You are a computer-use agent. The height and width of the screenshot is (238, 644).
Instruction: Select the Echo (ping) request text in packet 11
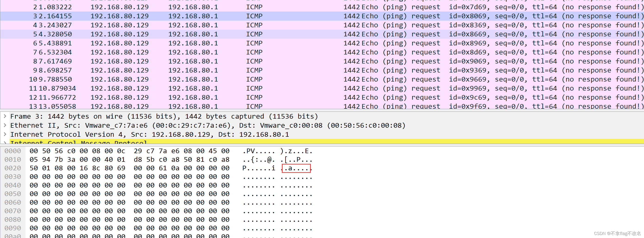pos(405,88)
